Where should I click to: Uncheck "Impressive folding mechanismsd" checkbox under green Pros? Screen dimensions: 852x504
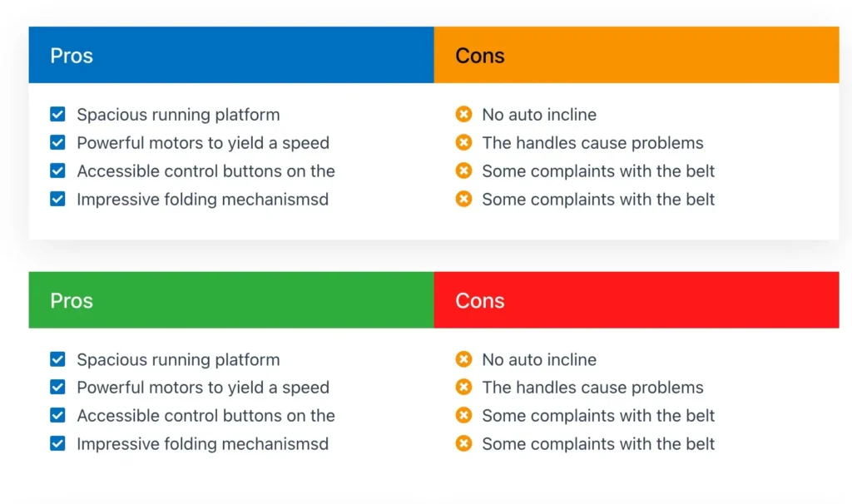(x=57, y=444)
